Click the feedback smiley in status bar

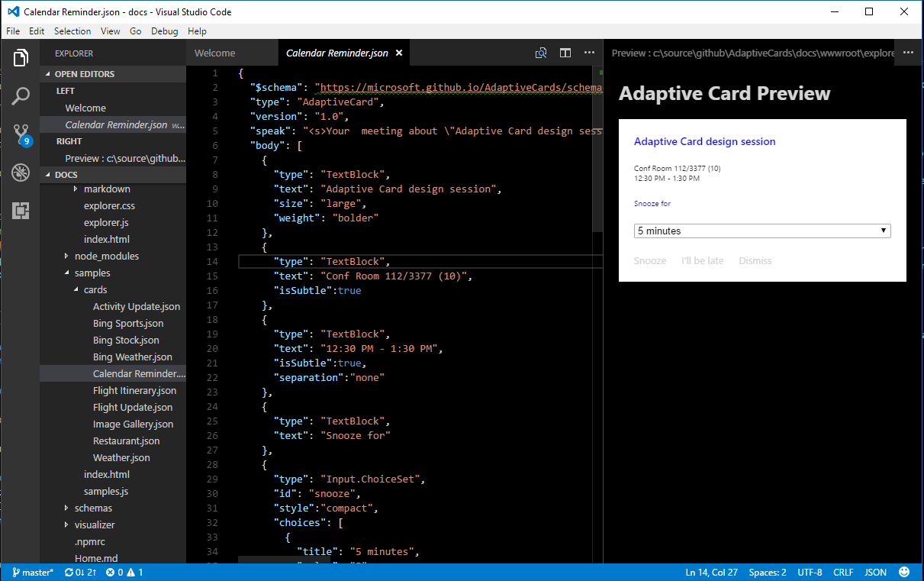[x=904, y=572]
